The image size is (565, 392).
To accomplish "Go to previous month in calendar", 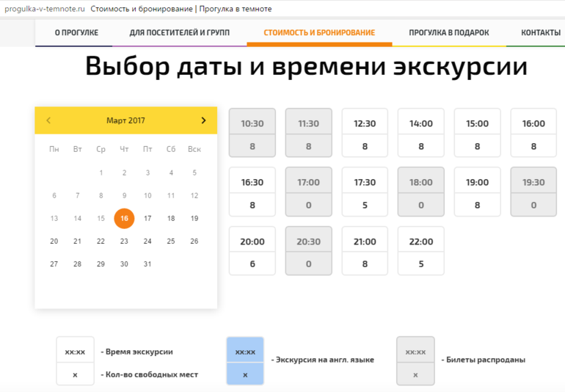I will pyautogui.click(x=48, y=120).
